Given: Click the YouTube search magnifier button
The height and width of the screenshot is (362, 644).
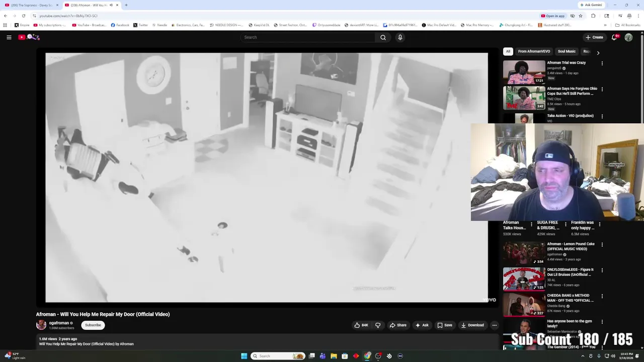Looking at the screenshot, I should tap(383, 37).
